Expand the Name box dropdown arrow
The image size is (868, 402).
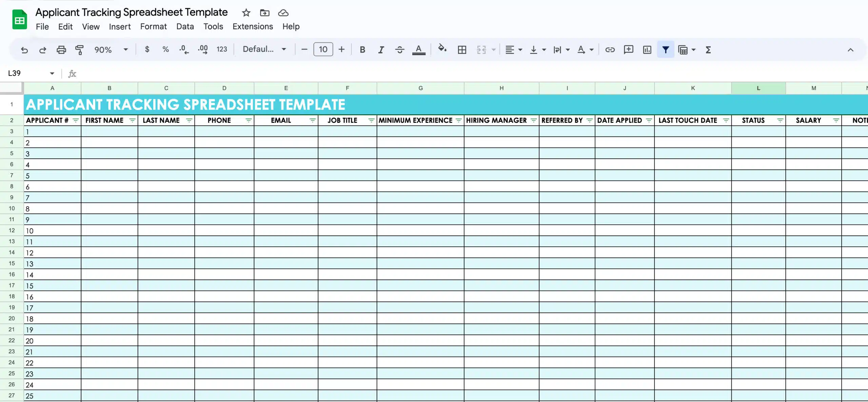(x=52, y=73)
